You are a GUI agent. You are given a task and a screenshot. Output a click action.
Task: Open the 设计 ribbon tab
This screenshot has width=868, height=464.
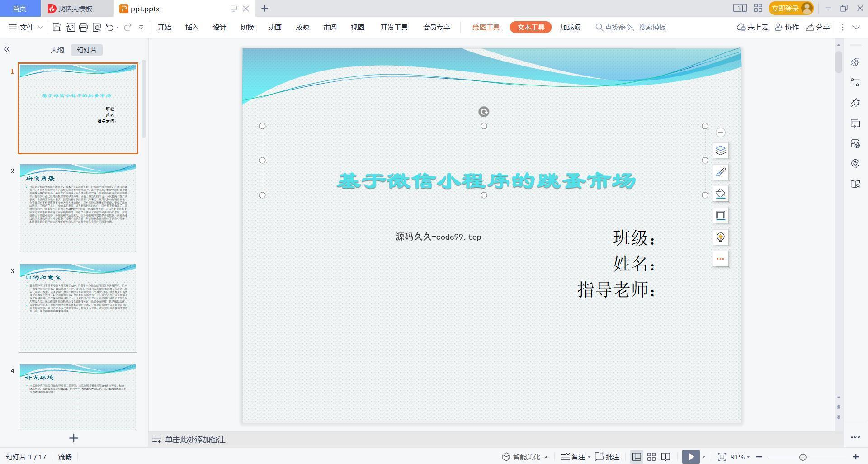tap(220, 27)
